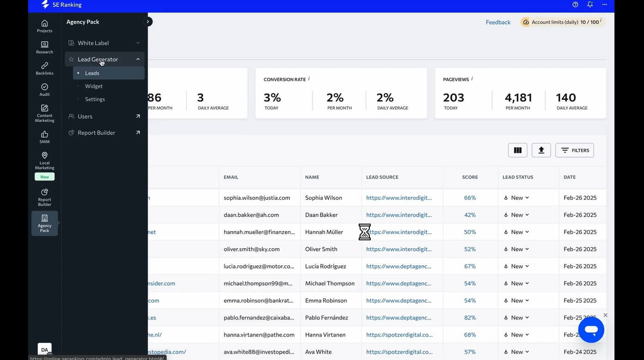The height and width of the screenshot is (360, 644).
Task: Sort by the EMAIL column header
Action: [x=231, y=177]
